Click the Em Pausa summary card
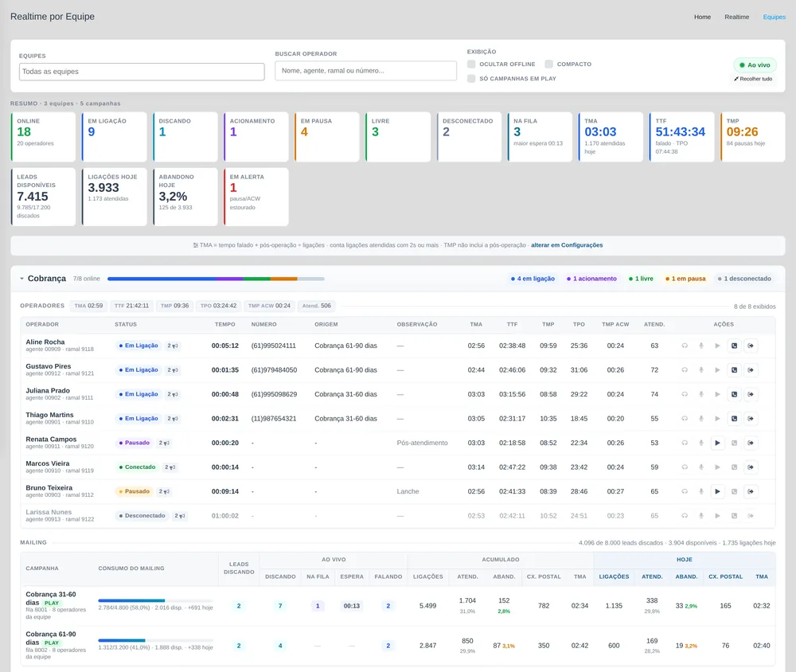Image resolution: width=796 pixels, height=672 pixels. (327, 137)
